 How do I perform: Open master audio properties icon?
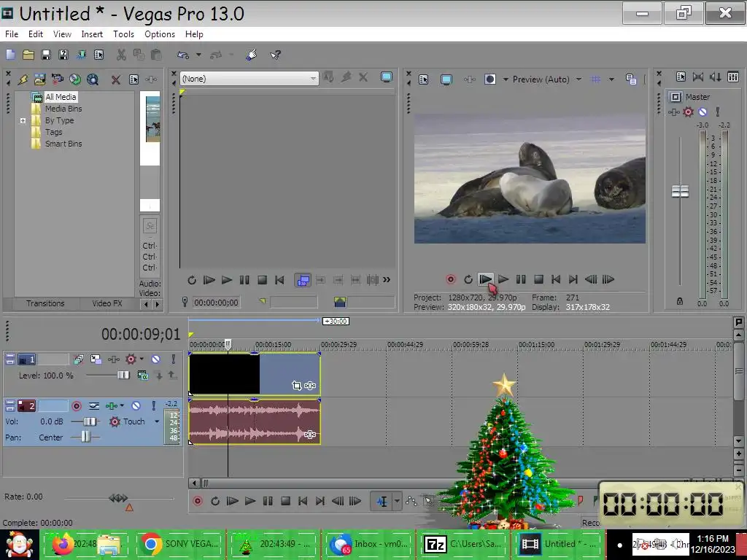(x=681, y=77)
